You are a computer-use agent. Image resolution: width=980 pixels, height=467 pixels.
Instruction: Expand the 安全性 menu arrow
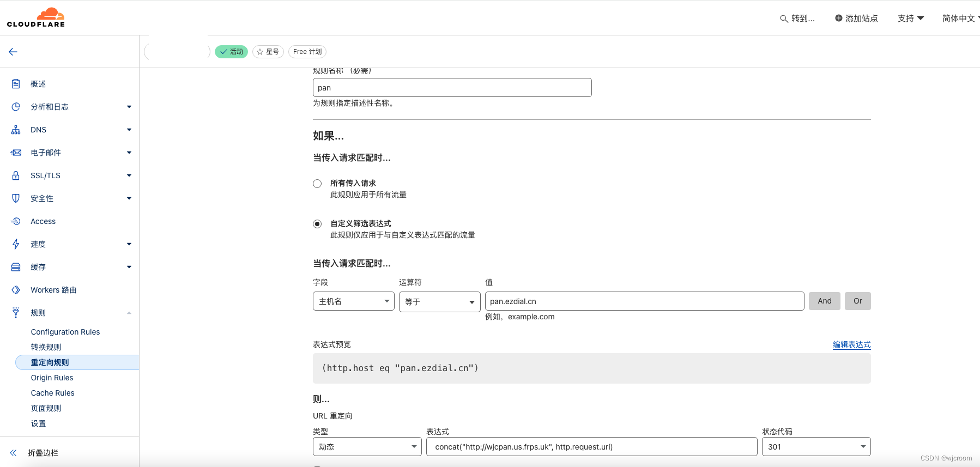129,198
